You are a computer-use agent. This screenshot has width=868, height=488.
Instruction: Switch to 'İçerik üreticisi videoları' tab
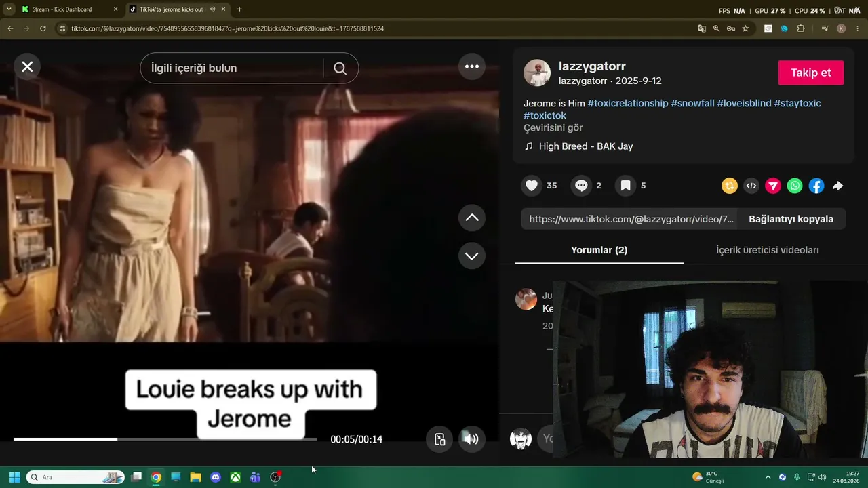click(767, 250)
